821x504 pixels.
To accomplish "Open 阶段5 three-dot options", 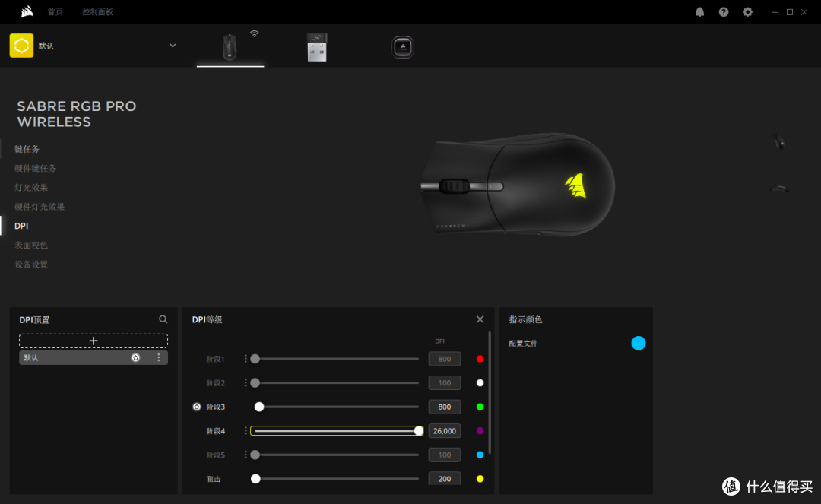I will (245, 455).
